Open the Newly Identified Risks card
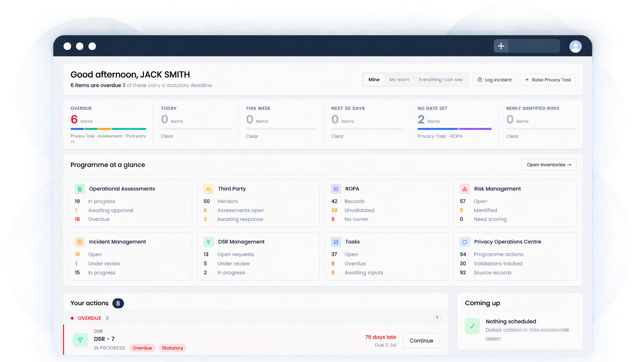Image resolution: width=644 pixels, height=362 pixels. 541,124
